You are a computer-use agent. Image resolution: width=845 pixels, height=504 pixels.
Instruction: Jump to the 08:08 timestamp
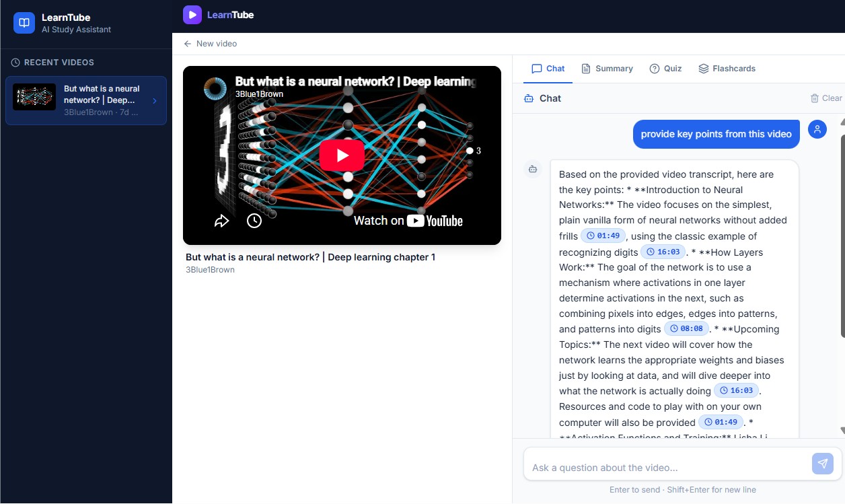tap(686, 329)
